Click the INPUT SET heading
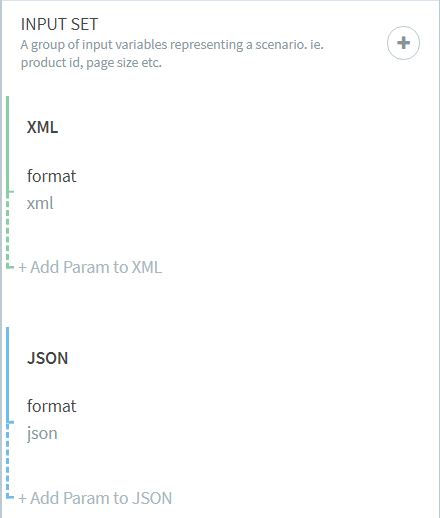 click(59, 24)
